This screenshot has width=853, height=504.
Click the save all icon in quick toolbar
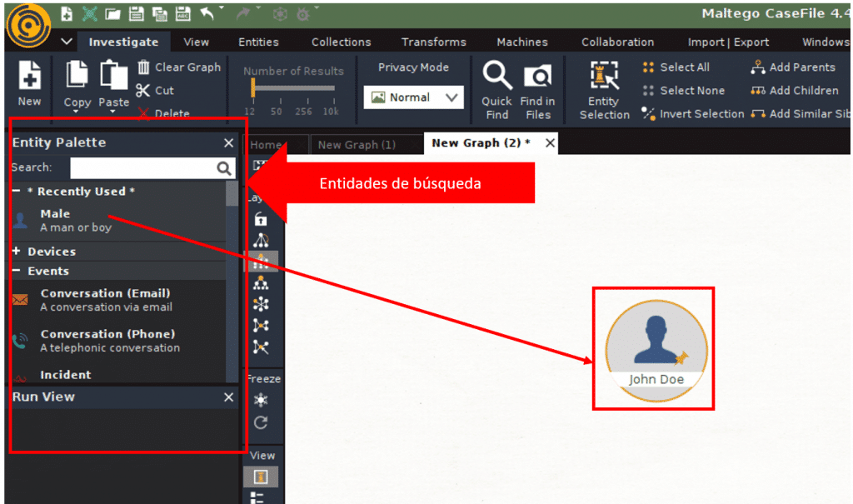[x=159, y=14]
